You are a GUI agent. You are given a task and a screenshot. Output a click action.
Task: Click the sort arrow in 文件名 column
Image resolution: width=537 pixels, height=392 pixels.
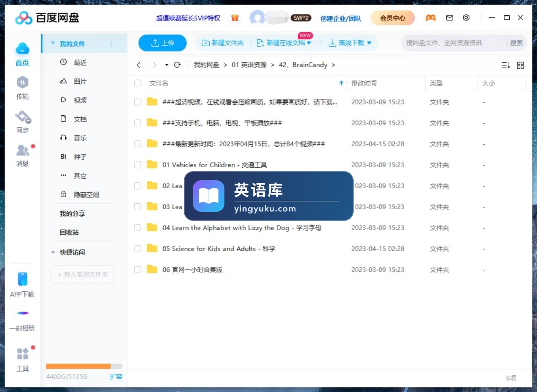[341, 83]
